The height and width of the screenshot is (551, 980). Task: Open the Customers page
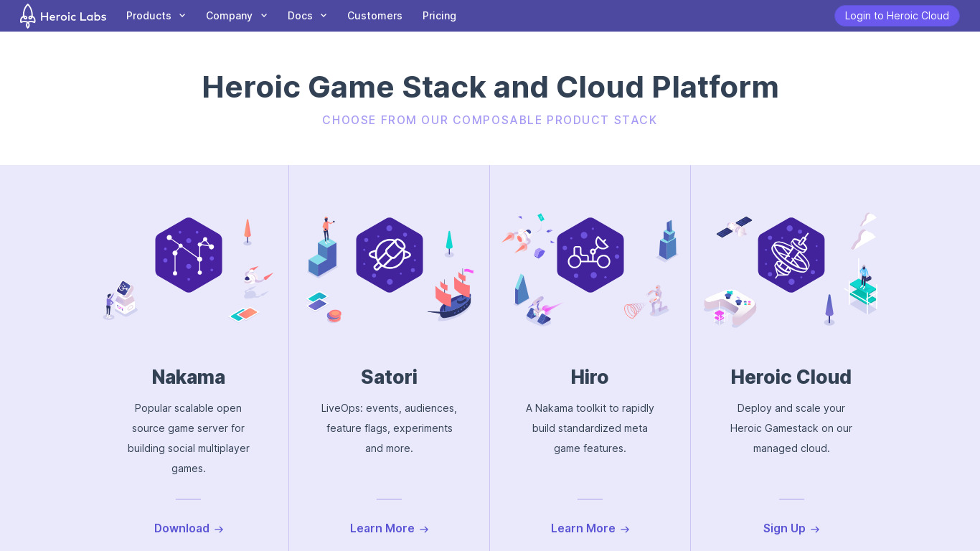pyautogui.click(x=374, y=16)
